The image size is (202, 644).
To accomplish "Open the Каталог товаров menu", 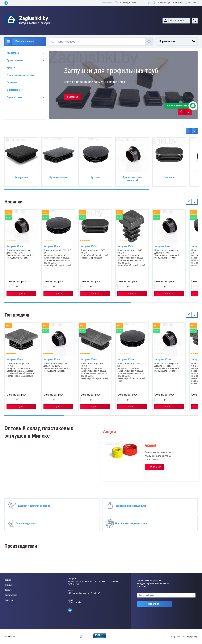I will pos(25,41).
